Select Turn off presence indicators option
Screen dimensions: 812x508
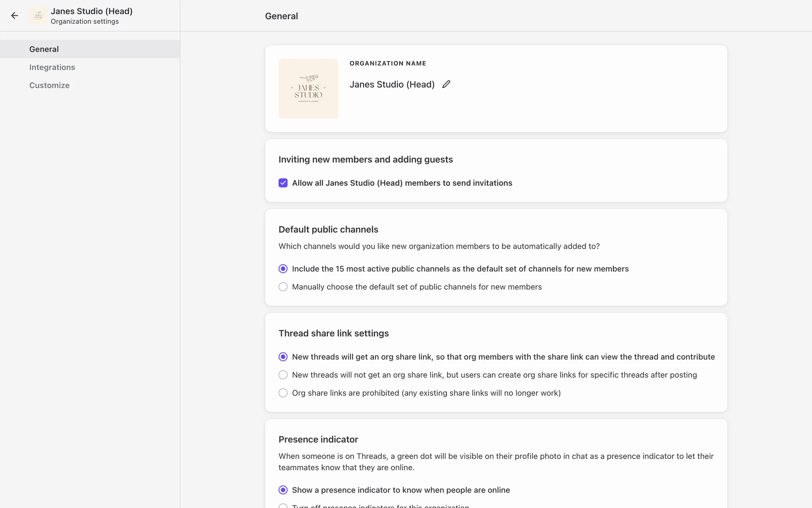[x=283, y=506]
